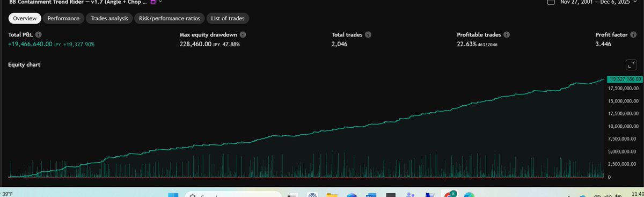Click the Total P&L value +19,466,640.00
The width and height of the screenshot is (644, 197).
tap(30, 44)
